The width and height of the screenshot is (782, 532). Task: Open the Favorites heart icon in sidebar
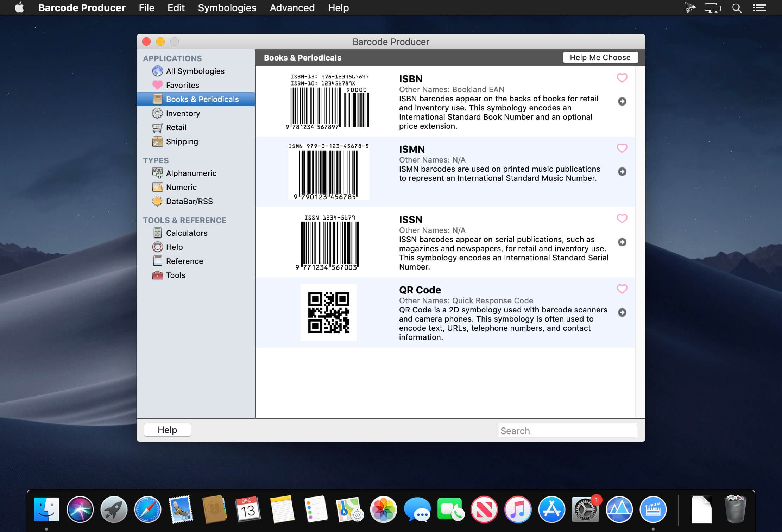point(157,85)
